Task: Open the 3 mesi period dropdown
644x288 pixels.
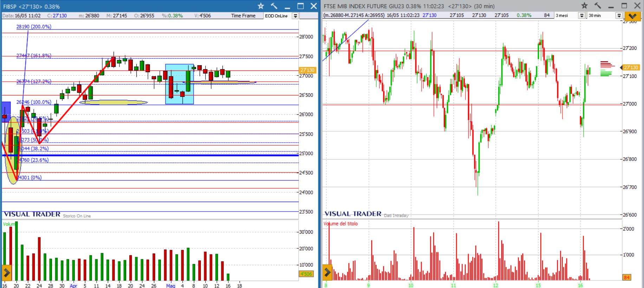Action: (582, 15)
